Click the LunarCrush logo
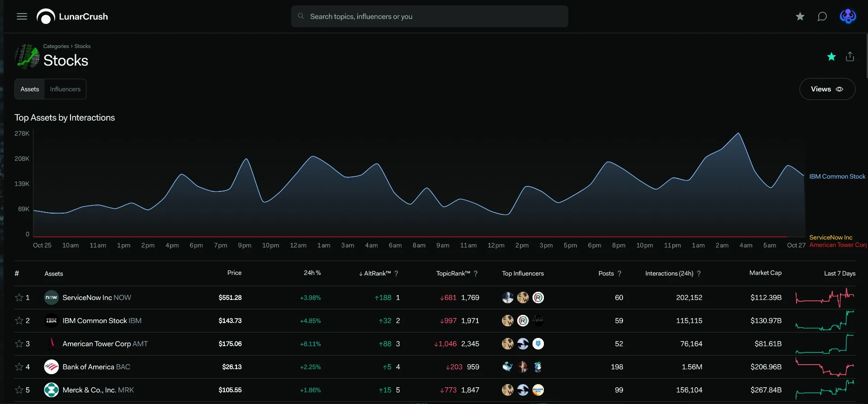Image resolution: width=868 pixels, height=404 pixels. 72,17
